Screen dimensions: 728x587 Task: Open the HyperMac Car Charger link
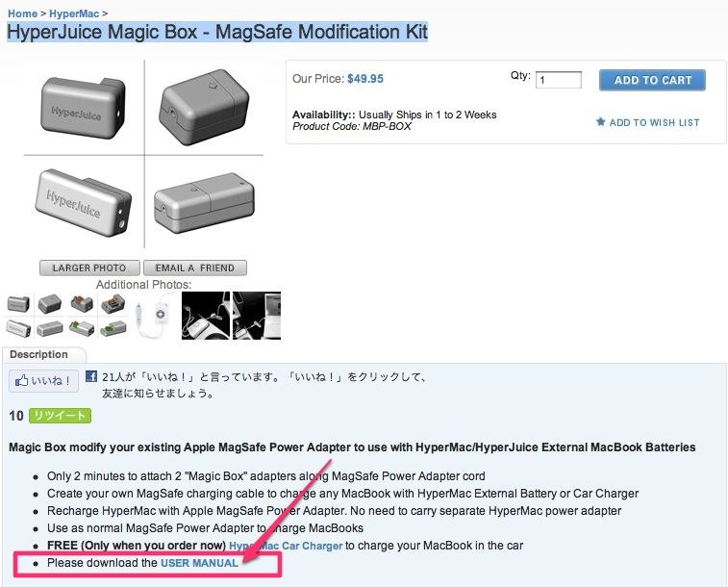click(286, 546)
